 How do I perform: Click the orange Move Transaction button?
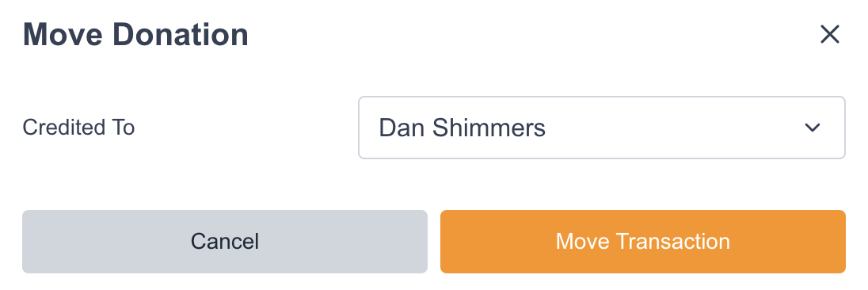pyautogui.click(x=643, y=242)
